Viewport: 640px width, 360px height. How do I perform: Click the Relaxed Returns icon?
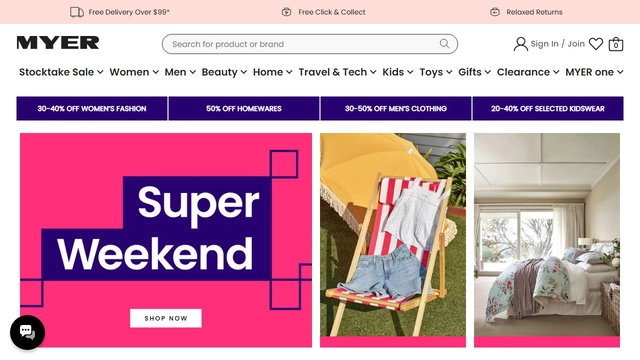coord(495,12)
